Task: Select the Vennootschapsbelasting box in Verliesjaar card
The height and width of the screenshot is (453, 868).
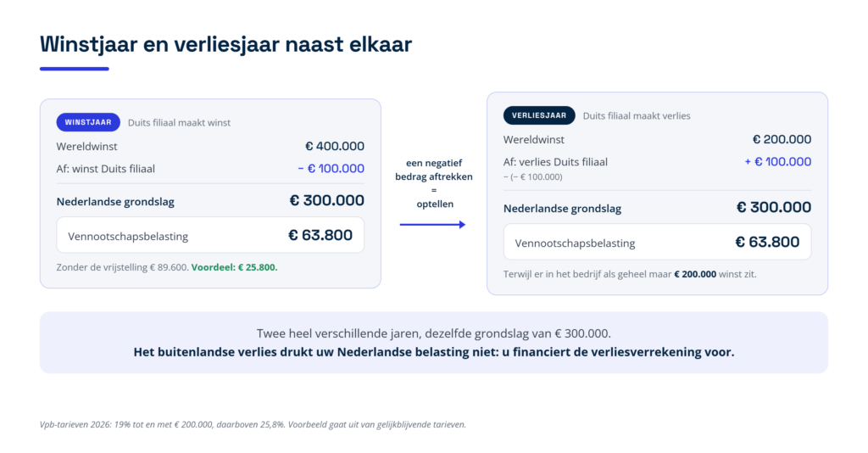Action: (x=657, y=242)
